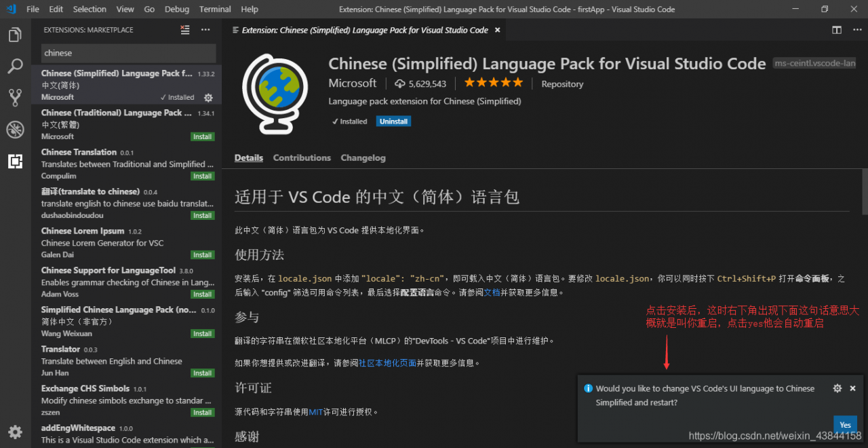Viewport: 868px width, 448px height.
Task: Click the extensions search box
Action: click(x=129, y=53)
